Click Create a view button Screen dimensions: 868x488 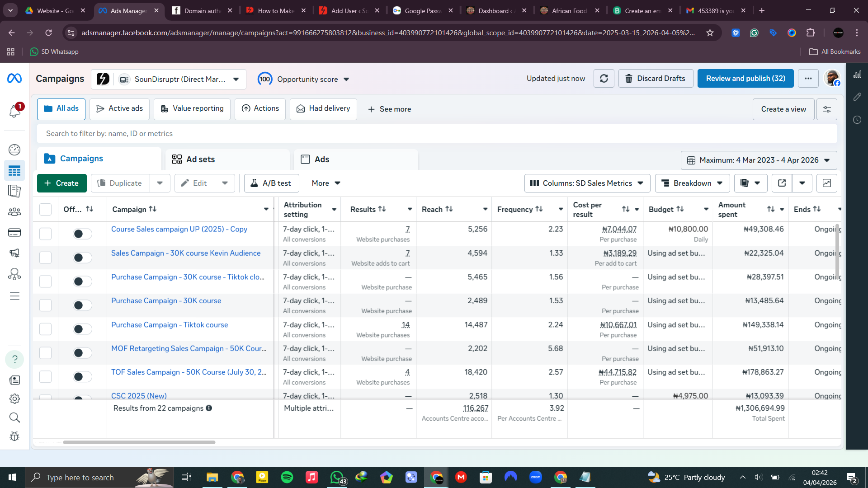[x=783, y=109]
